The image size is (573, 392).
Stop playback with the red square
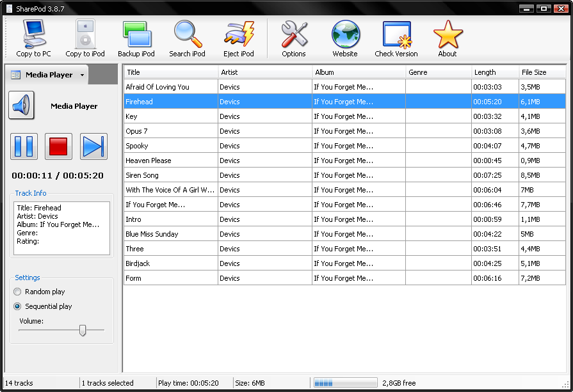coord(58,146)
